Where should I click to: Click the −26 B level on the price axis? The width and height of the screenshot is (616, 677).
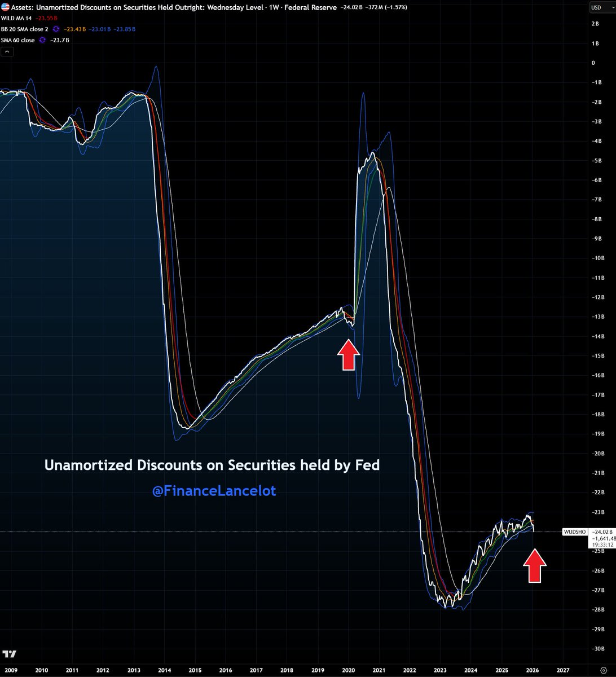click(598, 571)
